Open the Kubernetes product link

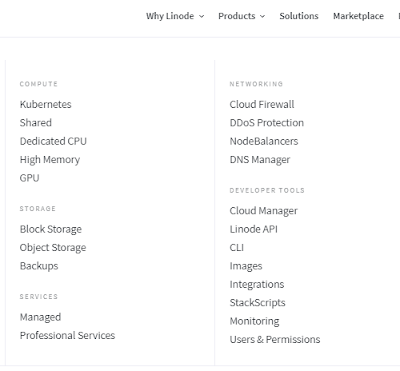[45, 104]
